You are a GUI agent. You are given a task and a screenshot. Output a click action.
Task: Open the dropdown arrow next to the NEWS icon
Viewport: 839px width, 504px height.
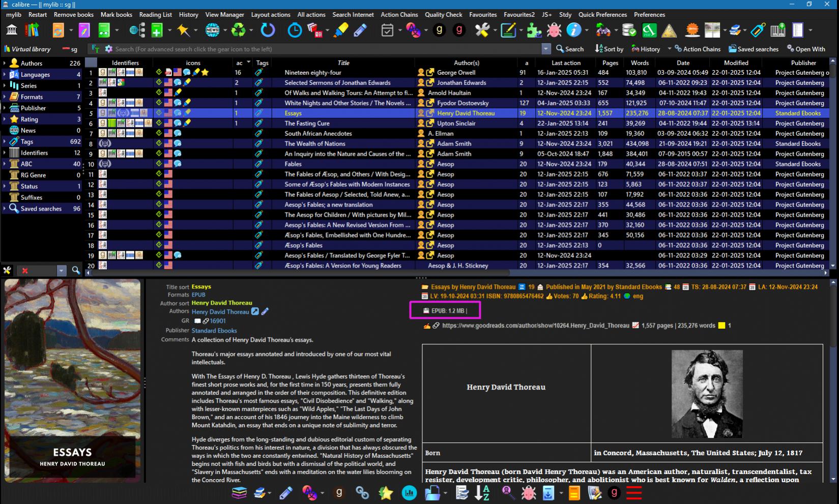point(225,31)
